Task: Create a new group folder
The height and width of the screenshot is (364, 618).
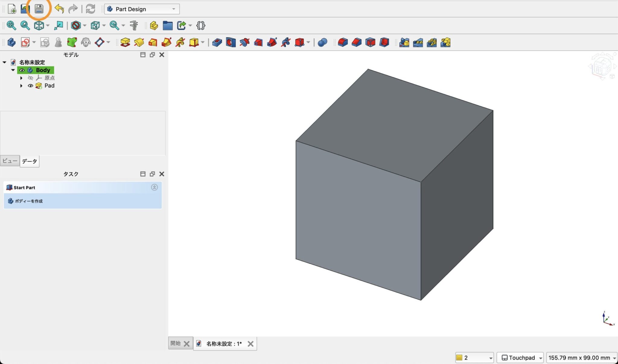Action: (x=167, y=26)
